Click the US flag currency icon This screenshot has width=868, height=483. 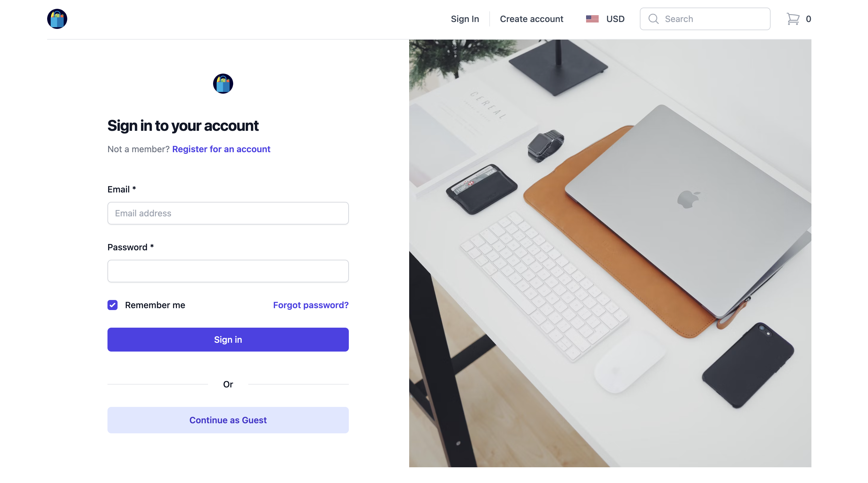pos(592,19)
